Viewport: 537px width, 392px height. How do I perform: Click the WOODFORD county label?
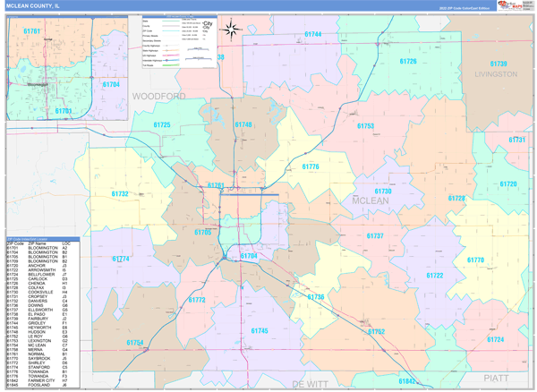click(158, 95)
